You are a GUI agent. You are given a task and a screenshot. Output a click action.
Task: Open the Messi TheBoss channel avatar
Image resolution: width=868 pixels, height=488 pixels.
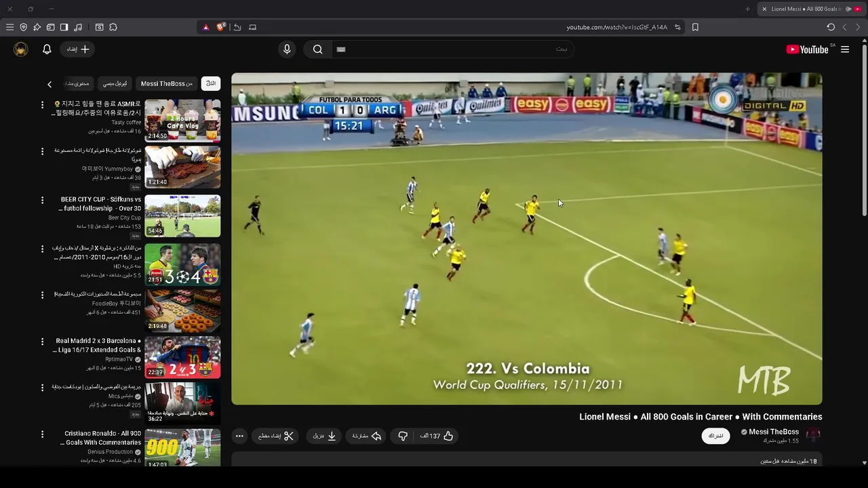pos(814,435)
